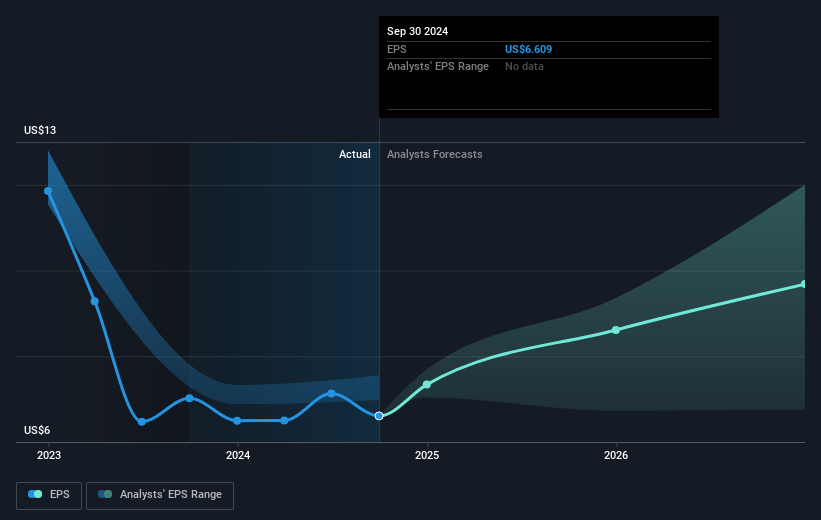The height and width of the screenshot is (520, 821).
Task: Toggle the Analysts' EPS Range legend series
Action: pyautogui.click(x=160, y=495)
